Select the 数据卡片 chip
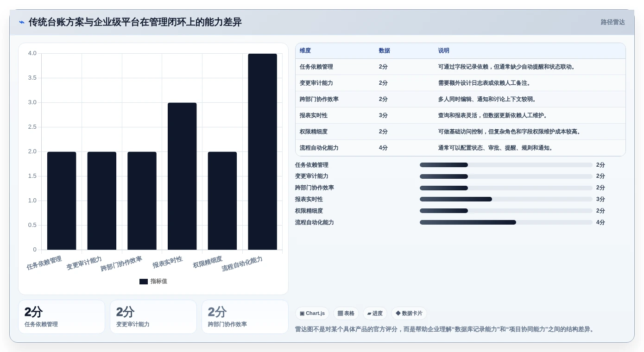The width and height of the screenshot is (644, 352). (409, 314)
